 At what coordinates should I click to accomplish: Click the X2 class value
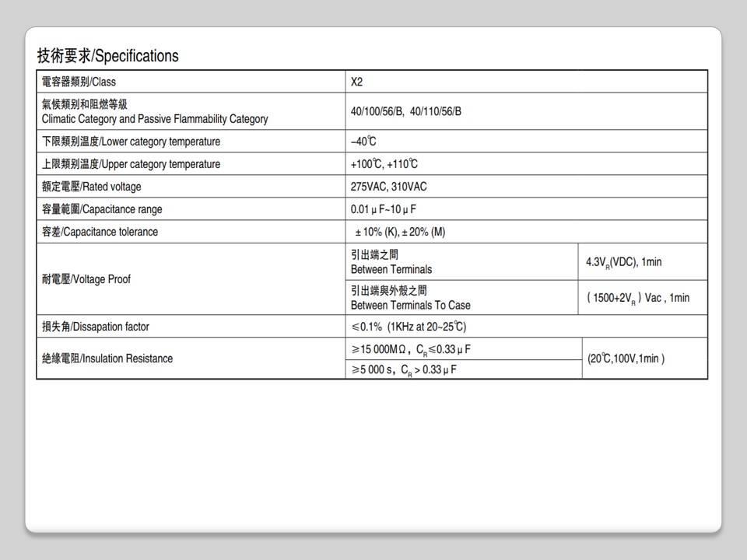357,82
